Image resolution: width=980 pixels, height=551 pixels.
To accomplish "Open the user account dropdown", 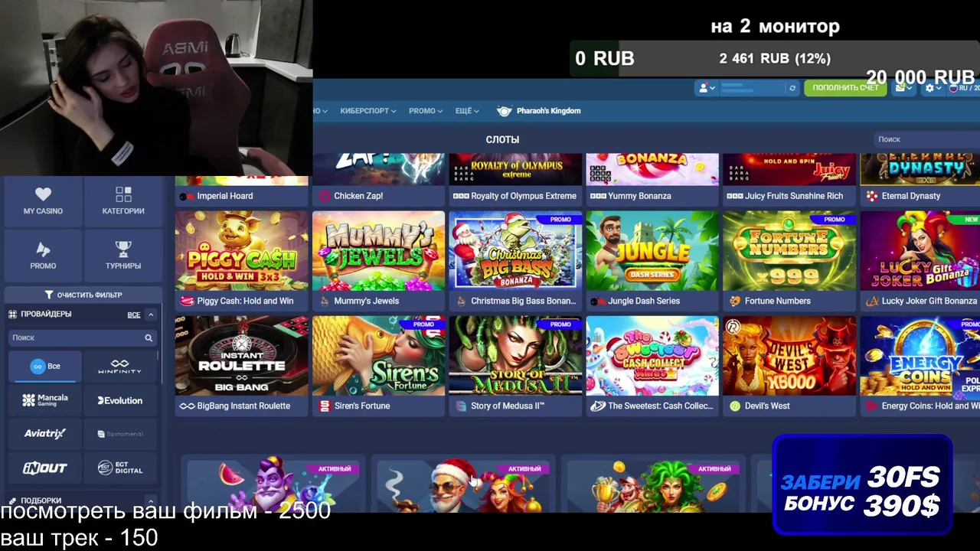I will 706,88.
